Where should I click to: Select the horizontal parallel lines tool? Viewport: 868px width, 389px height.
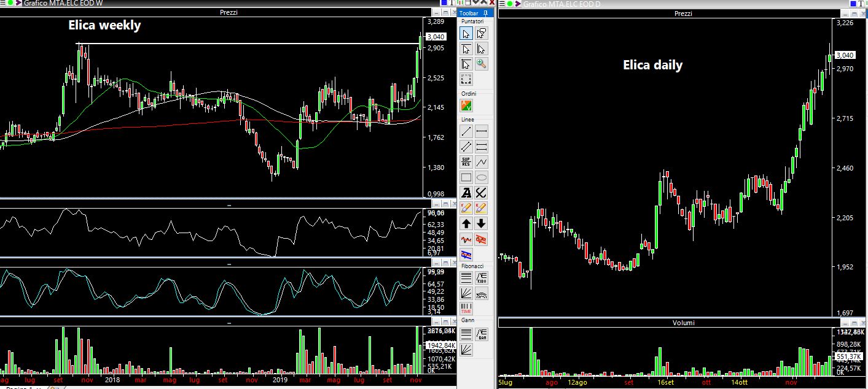[482, 147]
